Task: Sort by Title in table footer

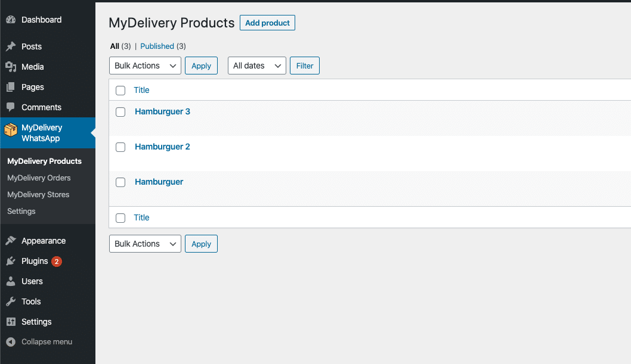Action: tap(141, 217)
